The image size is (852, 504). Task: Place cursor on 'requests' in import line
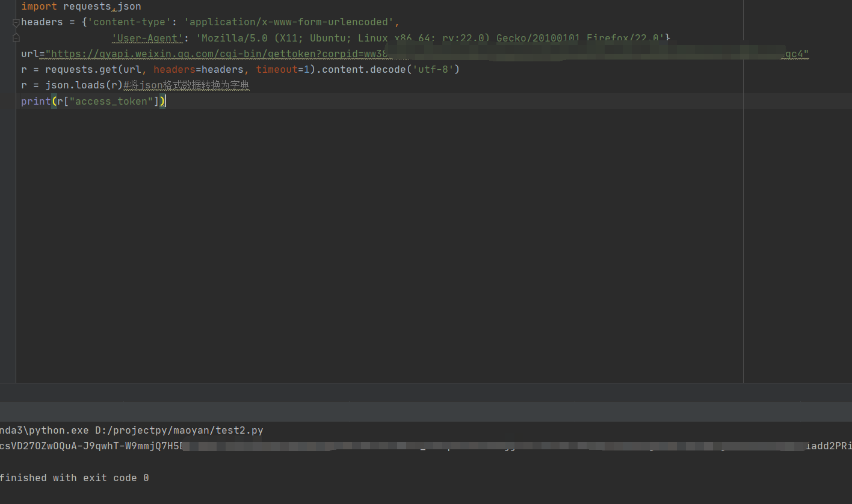pyautogui.click(x=87, y=7)
